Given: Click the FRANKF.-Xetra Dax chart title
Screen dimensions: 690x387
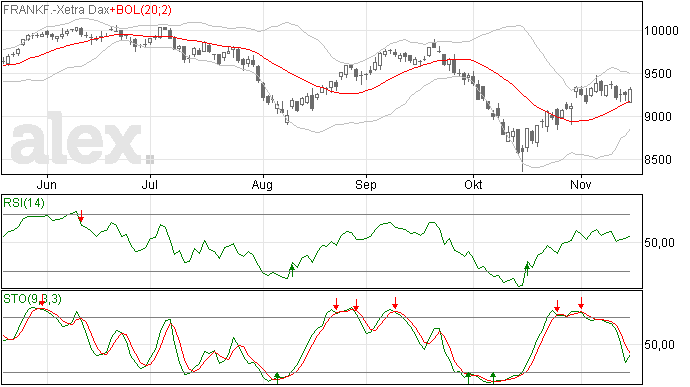Looking at the screenshot, I should point(56,10).
